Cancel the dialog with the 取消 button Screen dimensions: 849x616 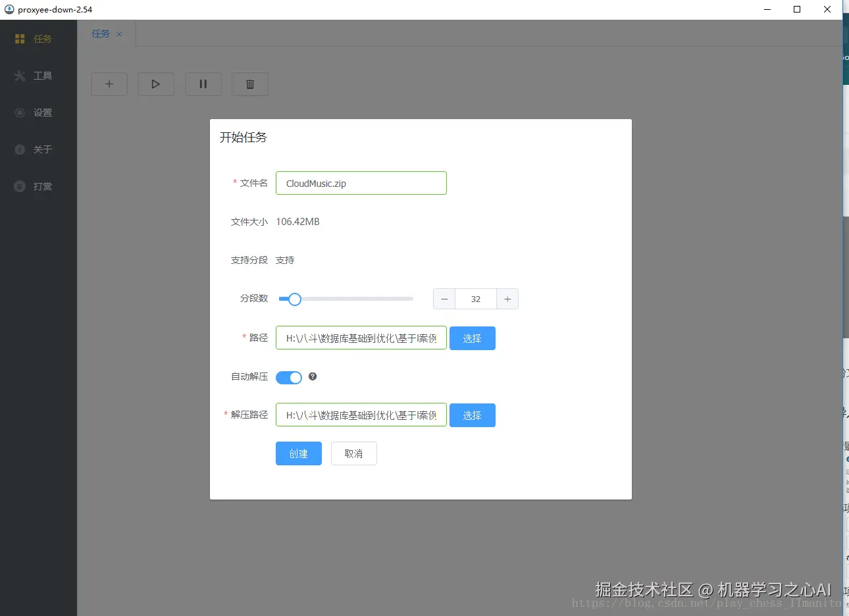coord(353,453)
